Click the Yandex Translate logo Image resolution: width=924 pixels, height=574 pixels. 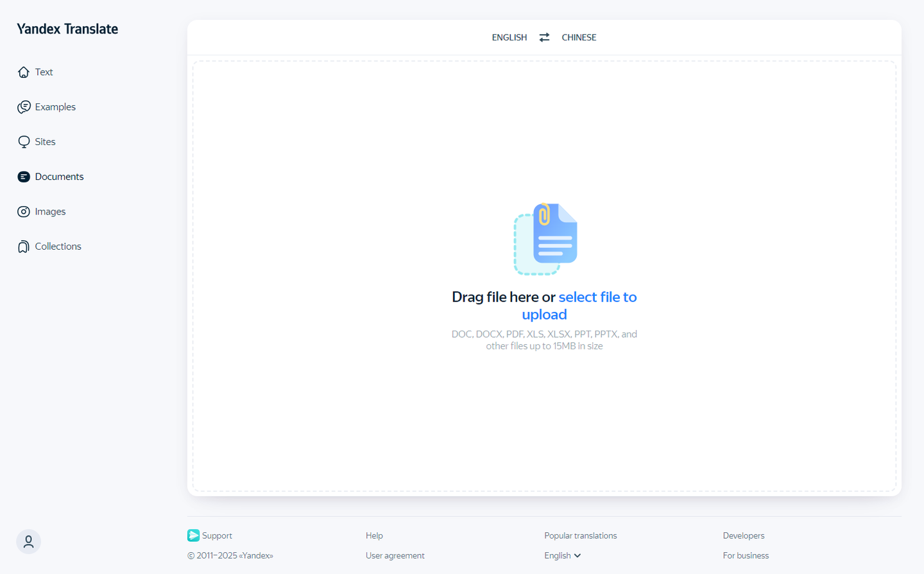pos(67,29)
